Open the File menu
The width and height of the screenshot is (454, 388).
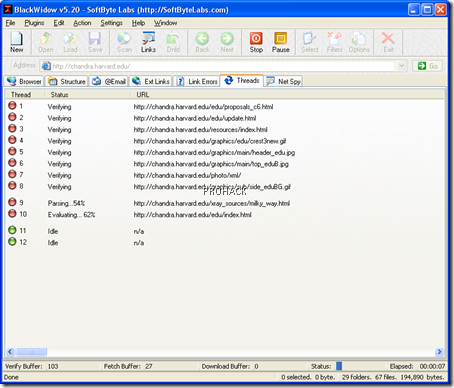pos(10,23)
